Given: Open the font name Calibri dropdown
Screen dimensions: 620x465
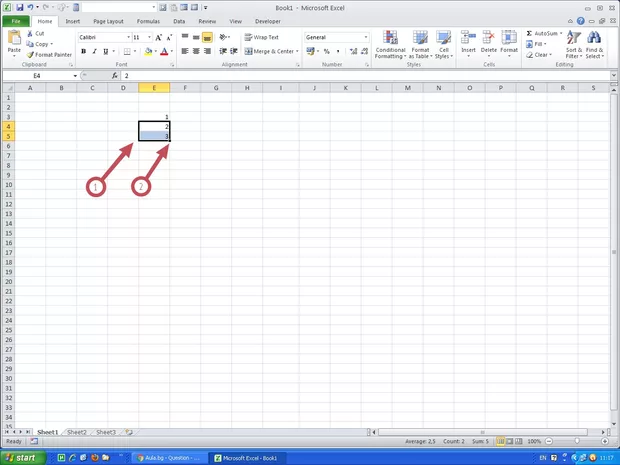Looking at the screenshot, I should [x=129, y=37].
